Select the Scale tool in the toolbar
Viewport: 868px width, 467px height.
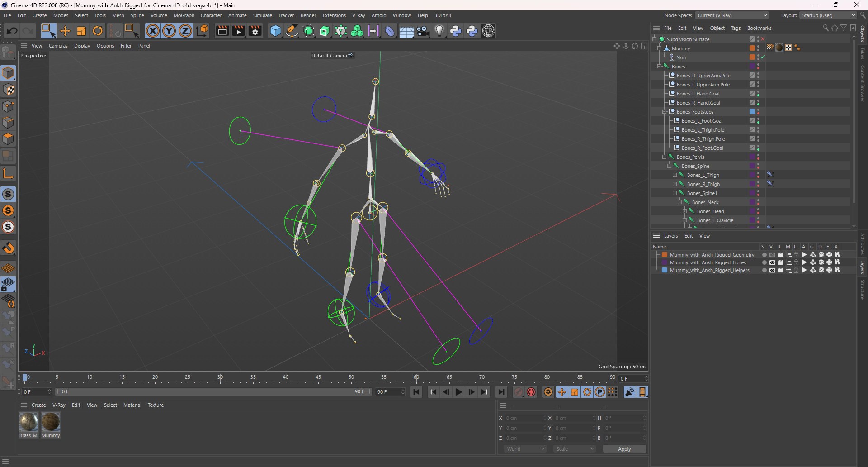click(81, 31)
